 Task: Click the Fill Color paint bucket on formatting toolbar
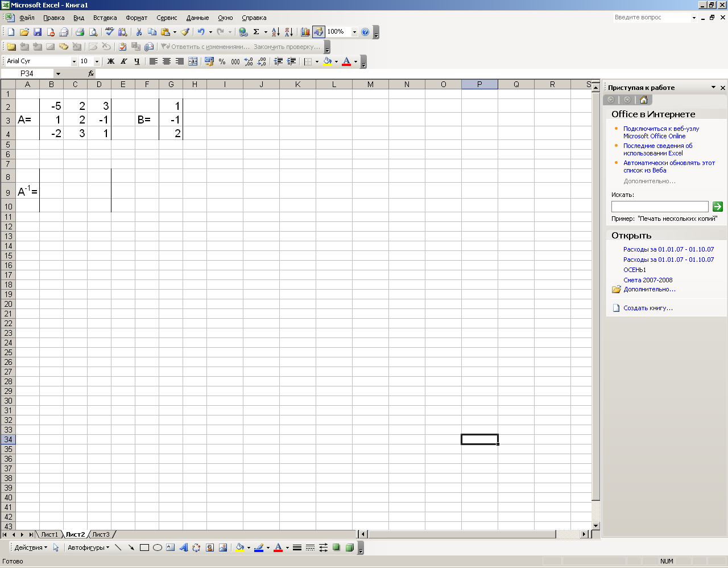point(327,61)
